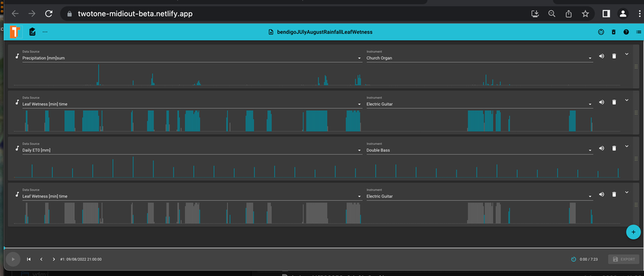Click the #1: 09/08/2022 21:00:00 row label
Viewport: 644px width, 276px height.
(81, 259)
